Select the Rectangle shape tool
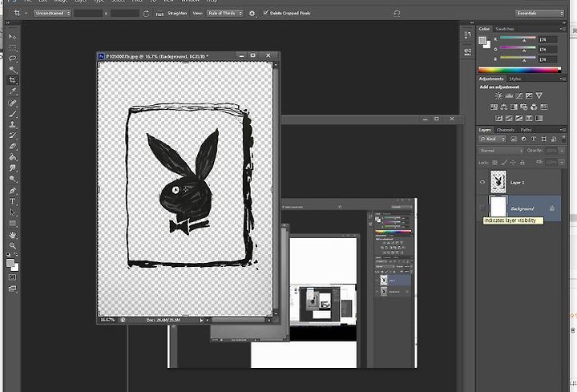The width and height of the screenshot is (577, 392). pyautogui.click(x=13, y=223)
